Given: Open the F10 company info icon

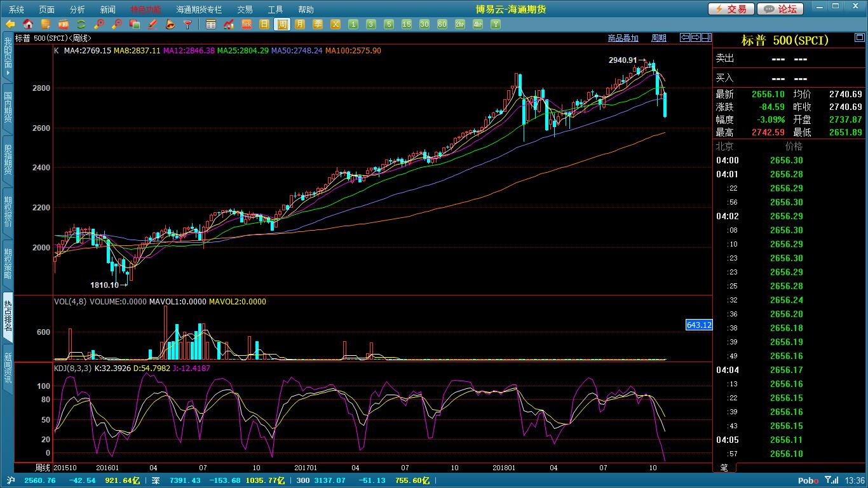Looking at the screenshot, I should (64, 24).
